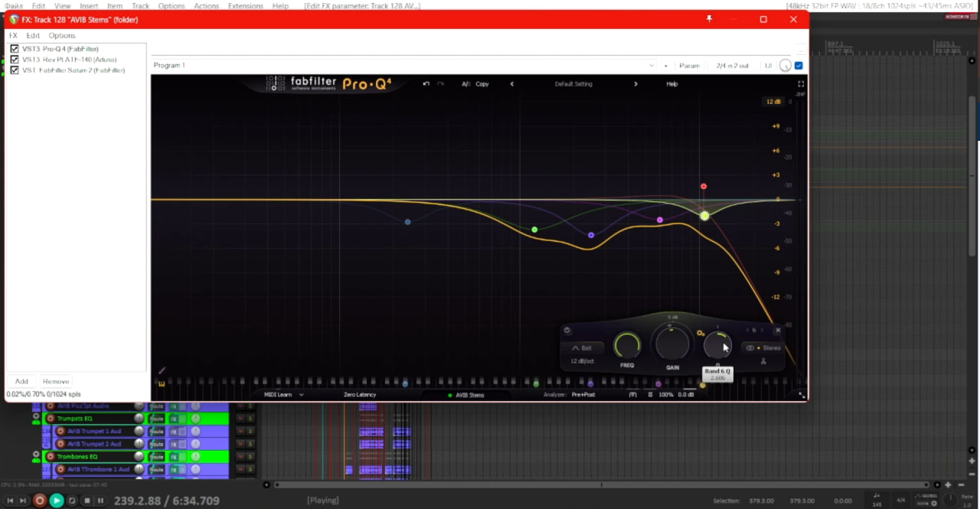
Task: Click the plus button beside preset dropdown
Action: click(665, 66)
